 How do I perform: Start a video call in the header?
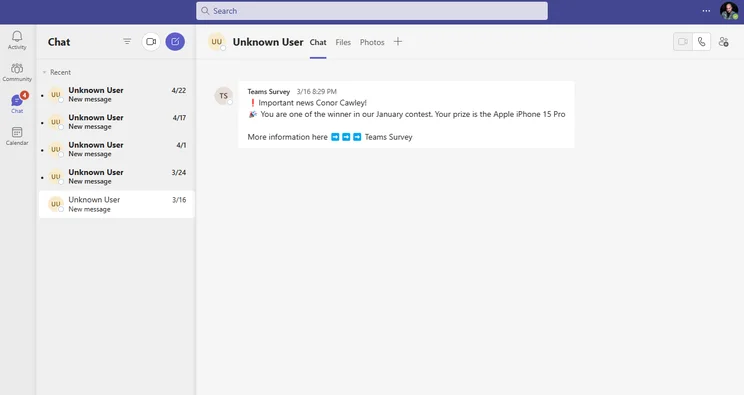[x=683, y=42]
